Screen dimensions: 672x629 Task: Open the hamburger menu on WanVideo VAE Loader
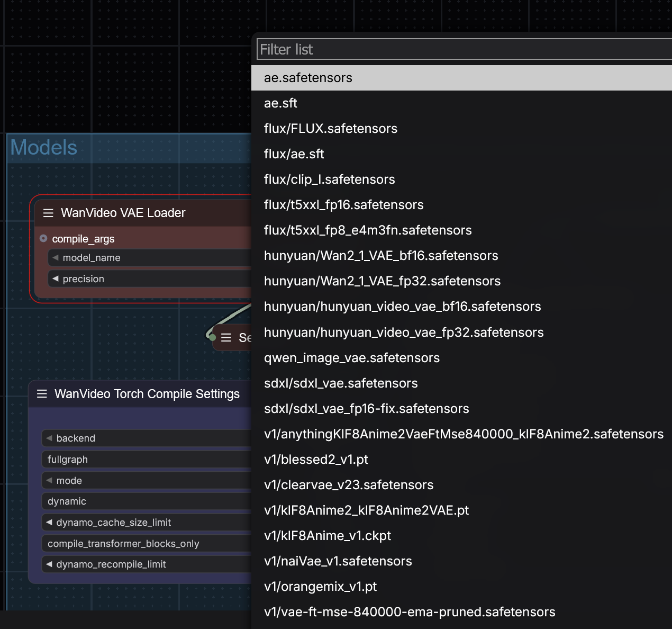(48, 213)
